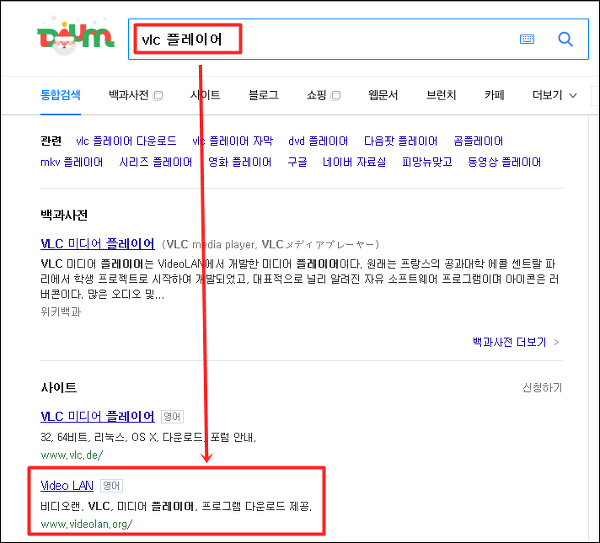Viewport: 600px width, 543px height.
Task: Switch to the 백과사전 tab
Action: click(129, 95)
